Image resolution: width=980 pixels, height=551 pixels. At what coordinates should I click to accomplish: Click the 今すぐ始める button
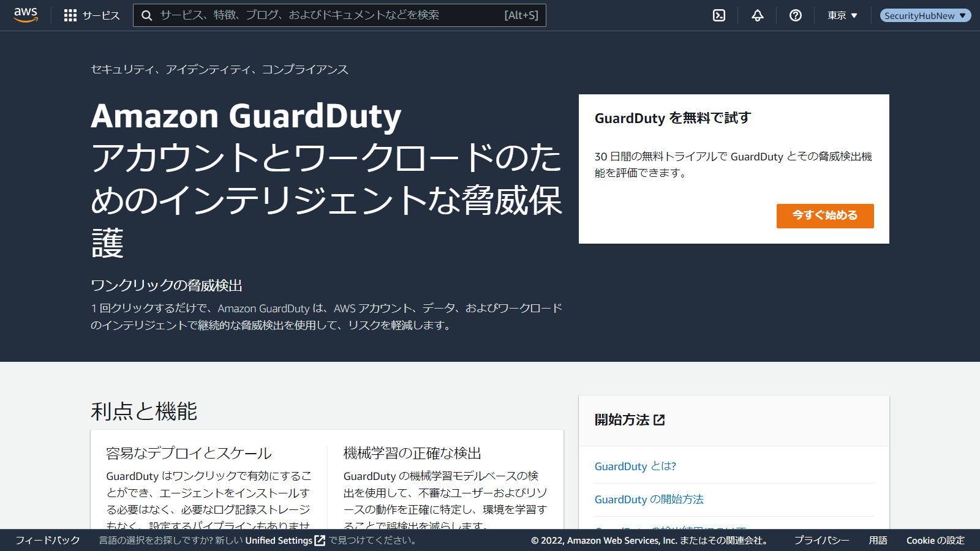coord(824,216)
